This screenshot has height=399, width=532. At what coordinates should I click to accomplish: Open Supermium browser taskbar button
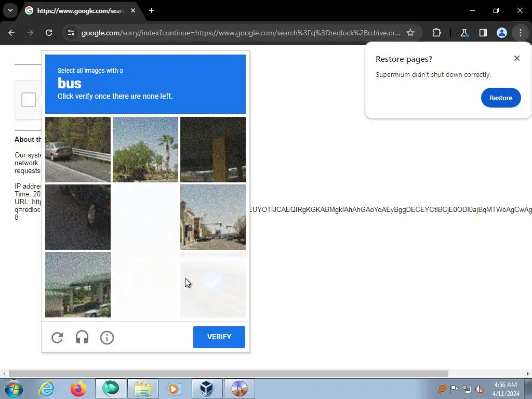point(111,389)
